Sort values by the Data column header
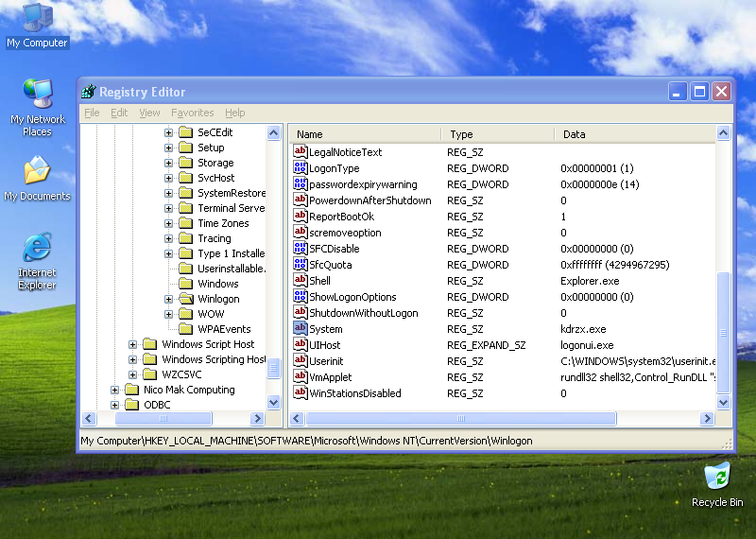This screenshot has height=539, width=756. pos(635,134)
